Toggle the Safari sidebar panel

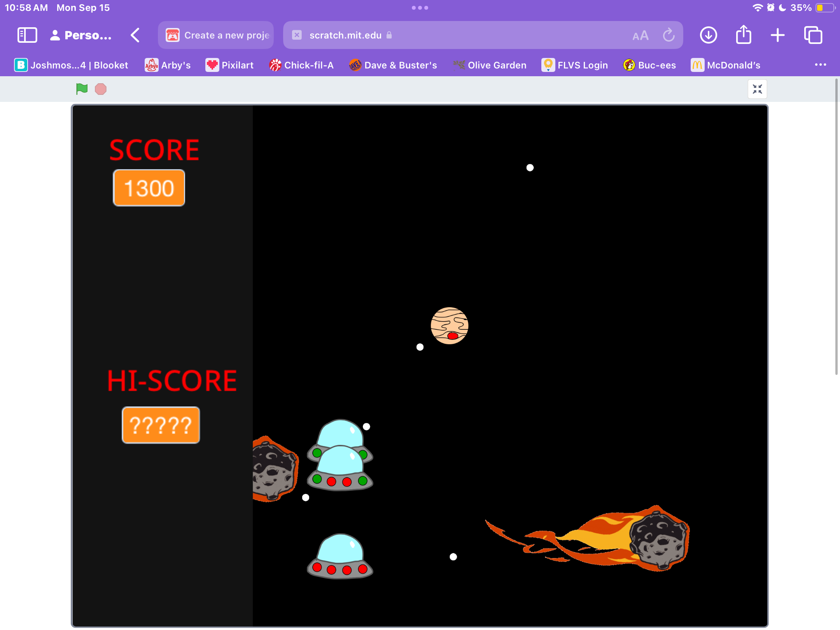coord(27,35)
